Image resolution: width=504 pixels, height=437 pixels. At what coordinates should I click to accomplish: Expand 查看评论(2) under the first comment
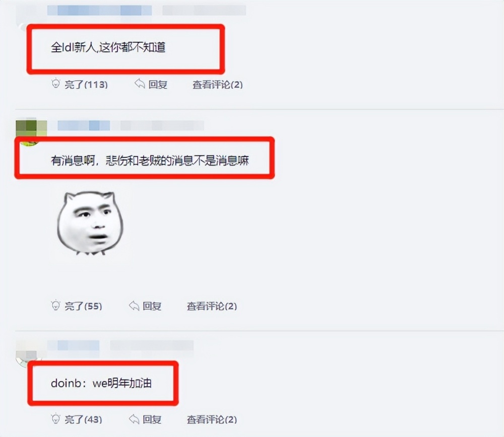218,85
